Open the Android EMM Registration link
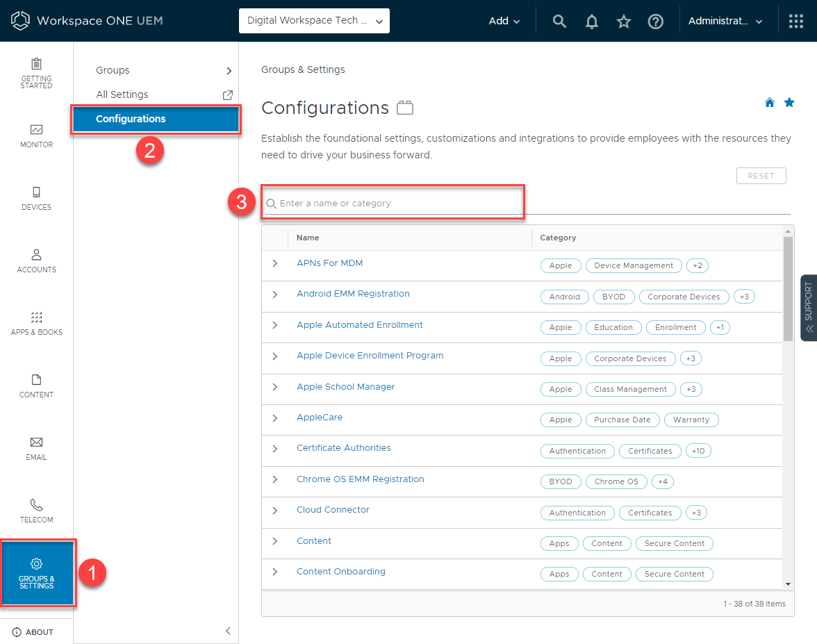Image resolution: width=817 pixels, height=644 pixels. 353,293
